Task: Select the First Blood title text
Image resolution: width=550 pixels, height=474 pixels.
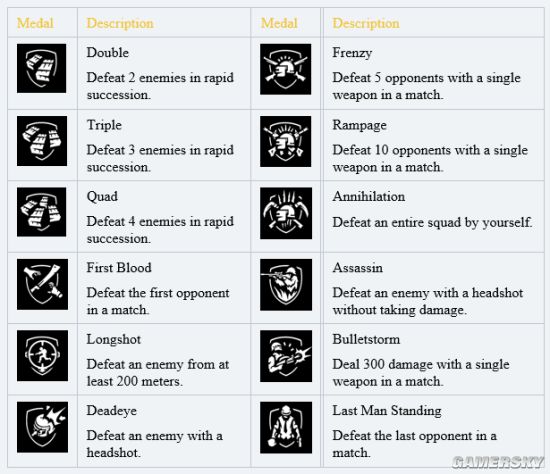Action: tap(119, 268)
